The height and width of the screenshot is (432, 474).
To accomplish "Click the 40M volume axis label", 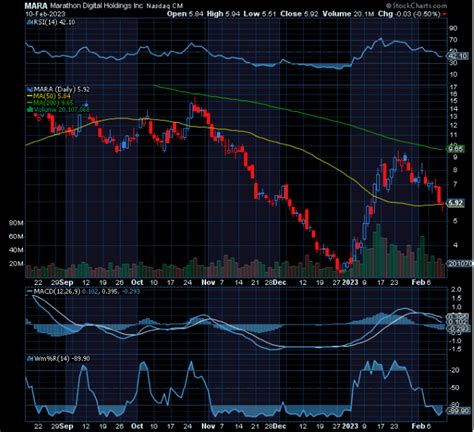I will 16,250.
